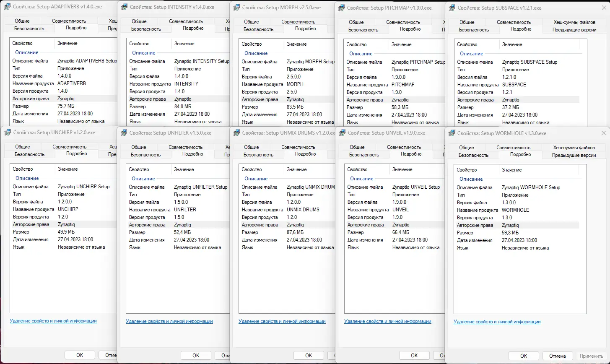Click Отмена in the WORMHOLE window

pyautogui.click(x=557, y=356)
